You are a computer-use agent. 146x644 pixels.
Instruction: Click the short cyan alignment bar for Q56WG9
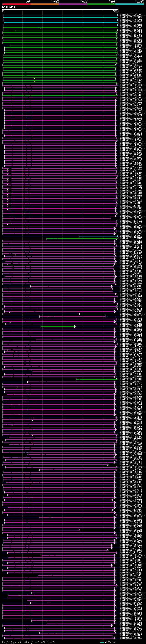[x=98, y=236]
